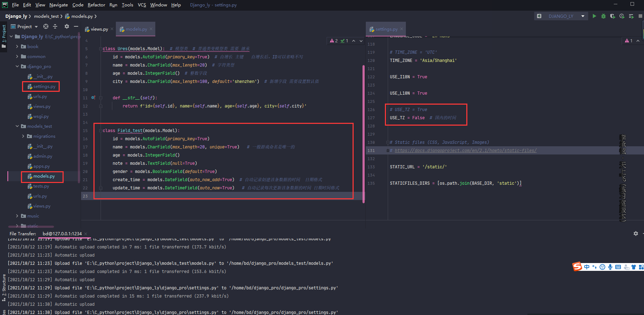The width and height of the screenshot is (644, 315).
Task: Expand the music folder
Action: pyautogui.click(x=17, y=216)
